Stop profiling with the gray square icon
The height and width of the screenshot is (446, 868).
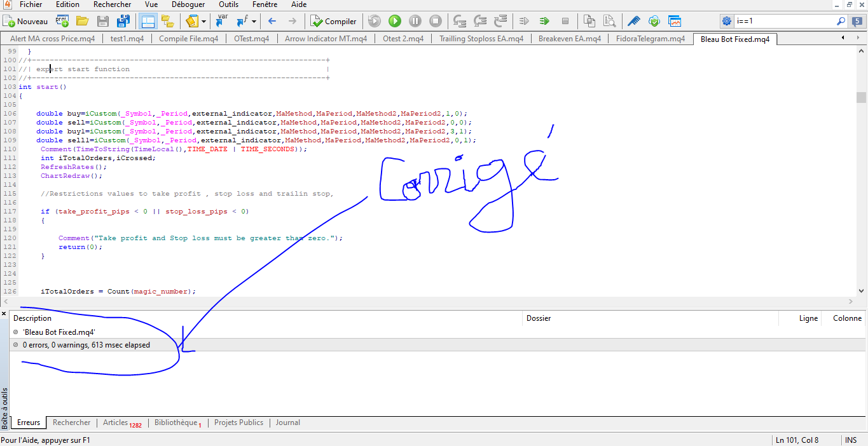pos(565,21)
